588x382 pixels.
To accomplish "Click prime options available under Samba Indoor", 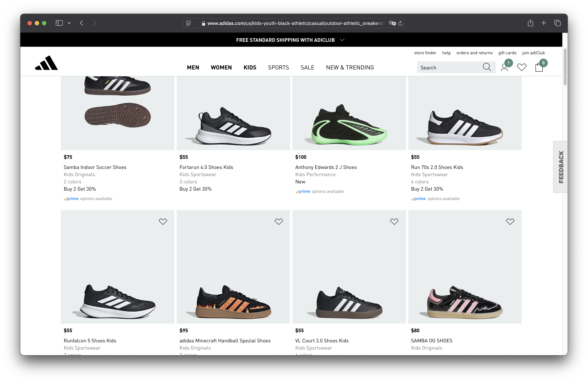I will click(88, 199).
